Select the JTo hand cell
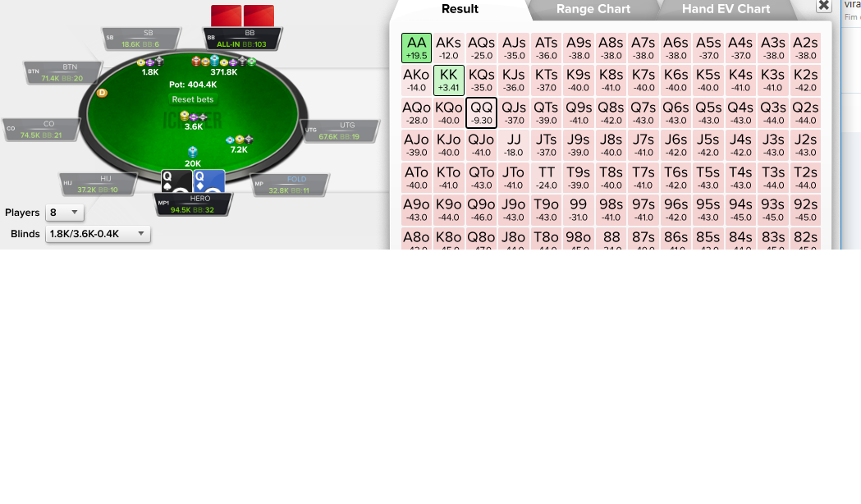Image resolution: width=861 pixels, height=504 pixels. click(x=514, y=177)
